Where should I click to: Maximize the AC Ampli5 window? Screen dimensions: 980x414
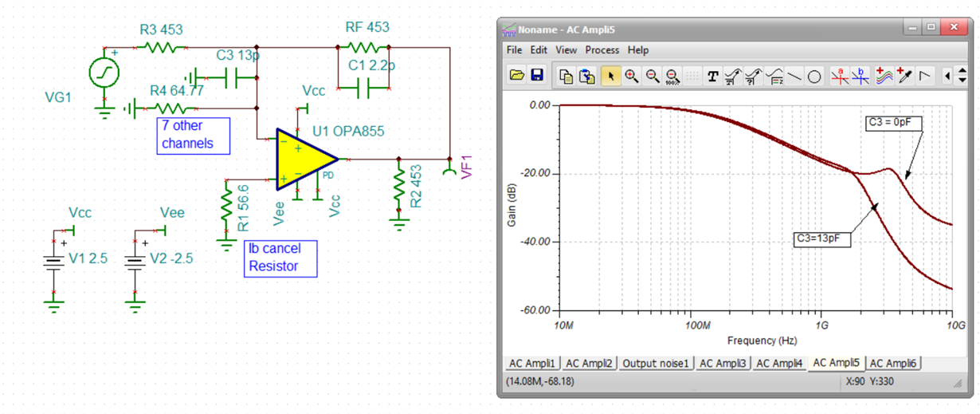pyautogui.click(x=929, y=29)
